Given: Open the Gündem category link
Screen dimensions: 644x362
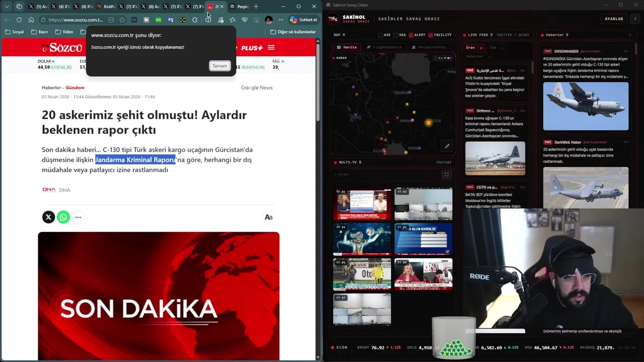Looking at the screenshot, I should [x=75, y=87].
